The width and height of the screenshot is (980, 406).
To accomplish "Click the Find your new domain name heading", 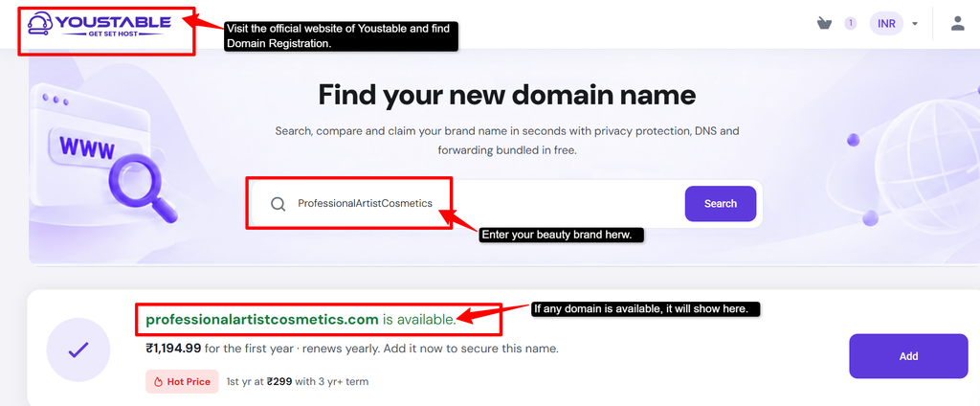I will [507, 96].
